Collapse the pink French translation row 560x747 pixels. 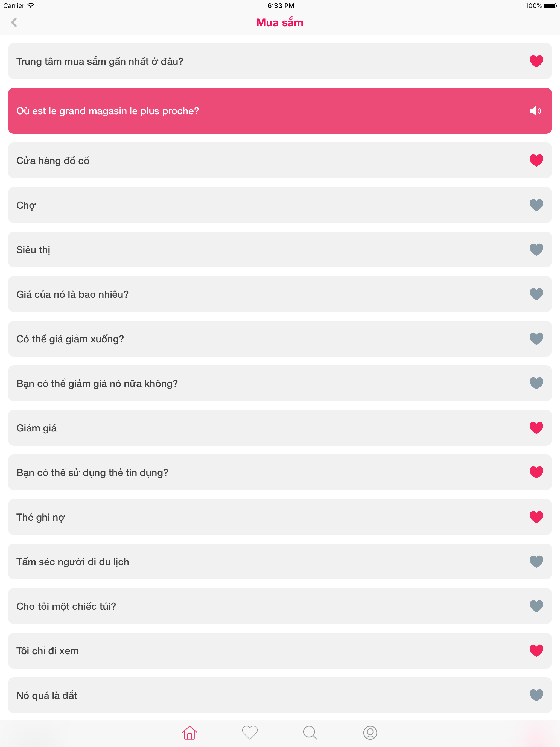[280, 111]
